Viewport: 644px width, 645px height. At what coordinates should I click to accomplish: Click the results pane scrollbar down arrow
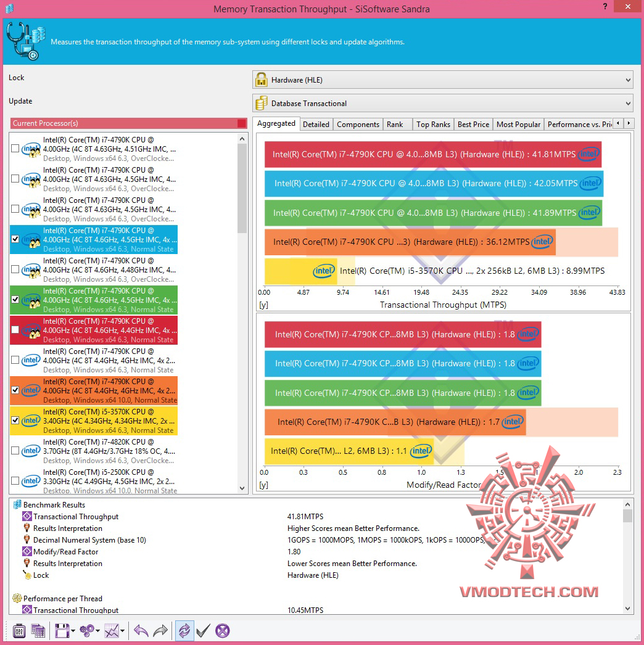[x=627, y=609]
